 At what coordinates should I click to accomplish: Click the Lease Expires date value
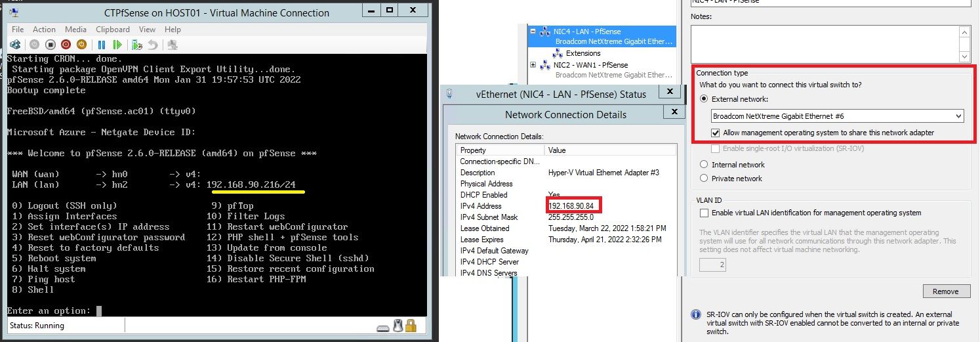606,240
